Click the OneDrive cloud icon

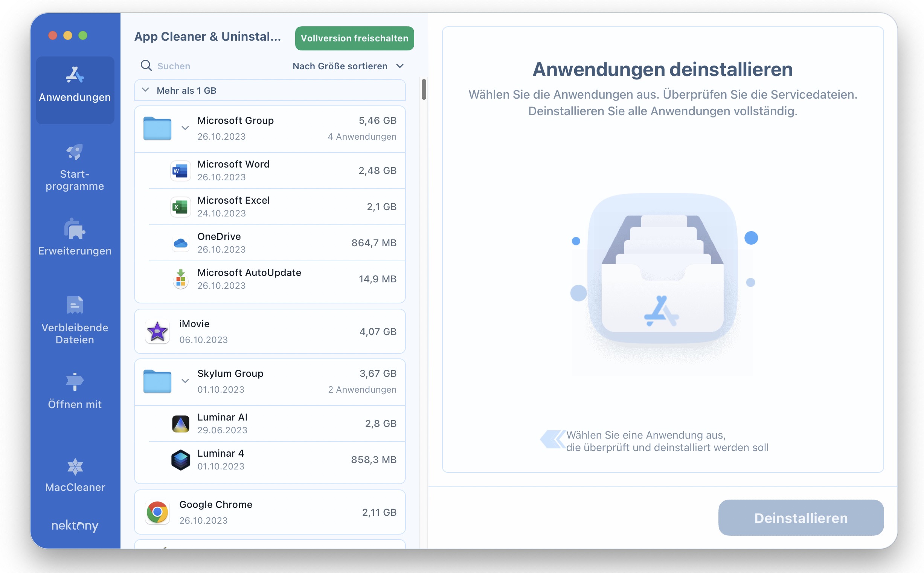tap(180, 243)
